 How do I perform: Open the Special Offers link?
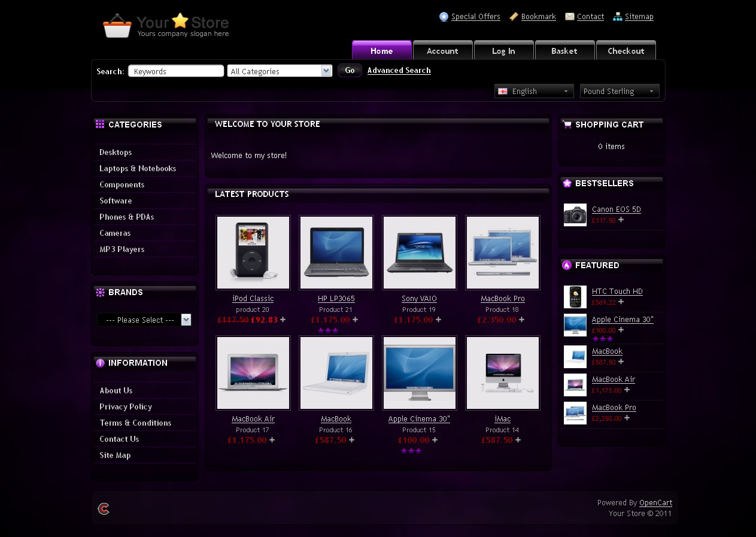click(x=476, y=17)
